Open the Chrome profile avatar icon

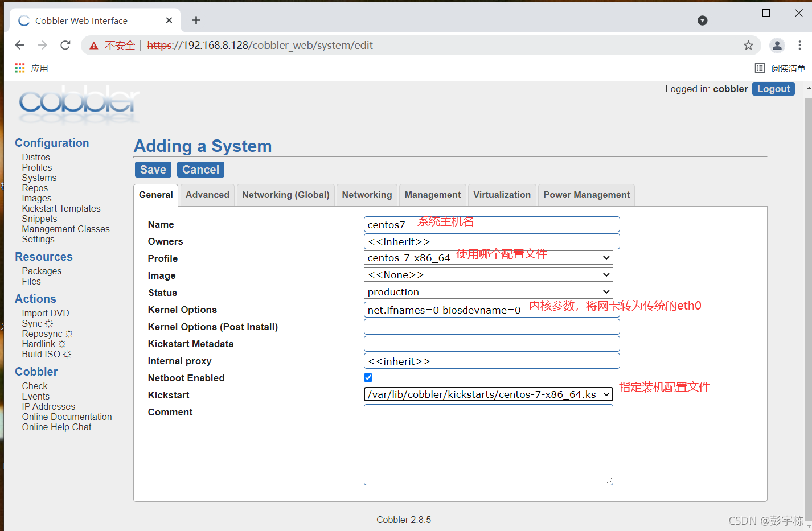pyautogui.click(x=777, y=45)
